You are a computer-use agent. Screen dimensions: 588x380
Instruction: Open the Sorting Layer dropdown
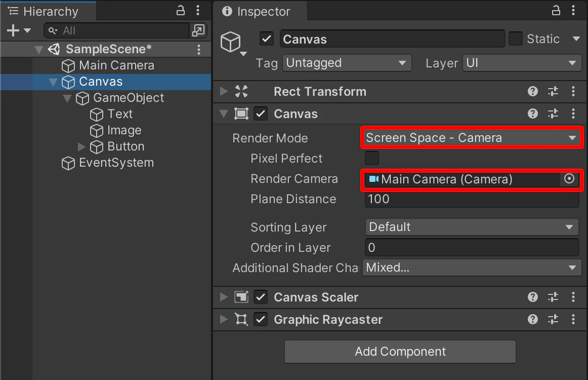472,227
